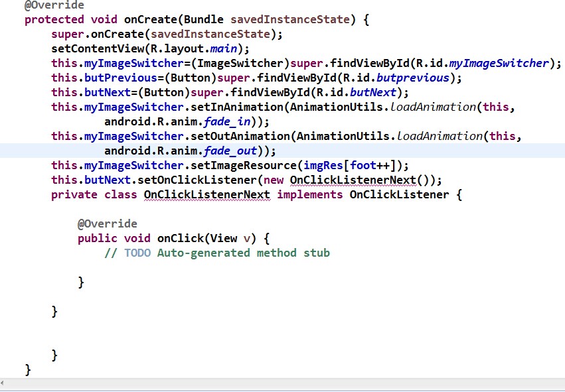Click the "setOutAnimation" method name
This screenshot has height=392, width=565.
pos(240,136)
